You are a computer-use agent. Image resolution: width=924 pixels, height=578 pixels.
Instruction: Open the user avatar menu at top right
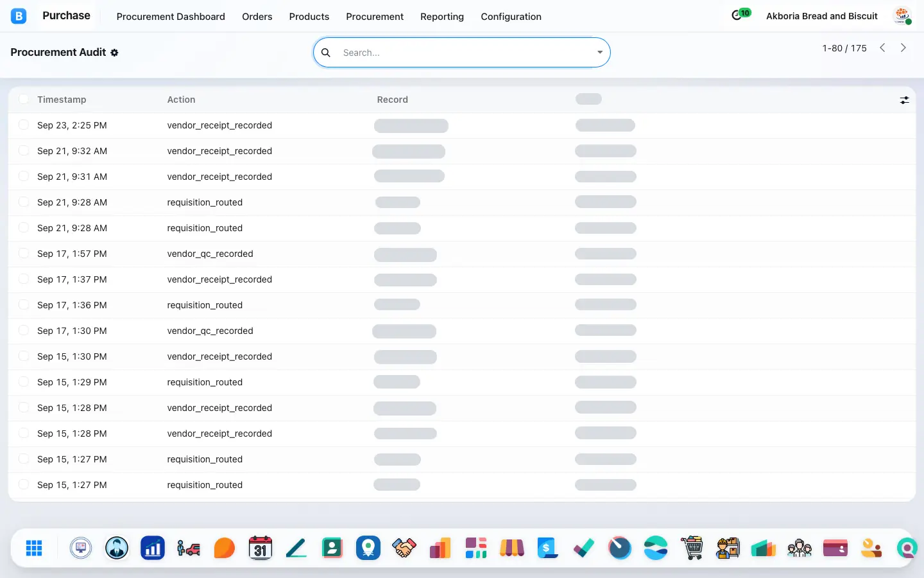pos(902,16)
